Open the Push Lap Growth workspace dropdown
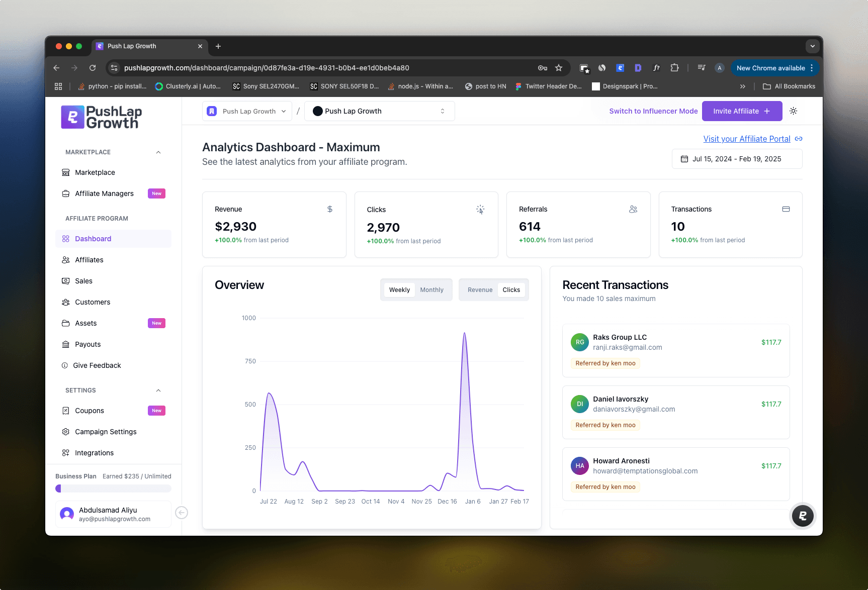 click(247, 111)
